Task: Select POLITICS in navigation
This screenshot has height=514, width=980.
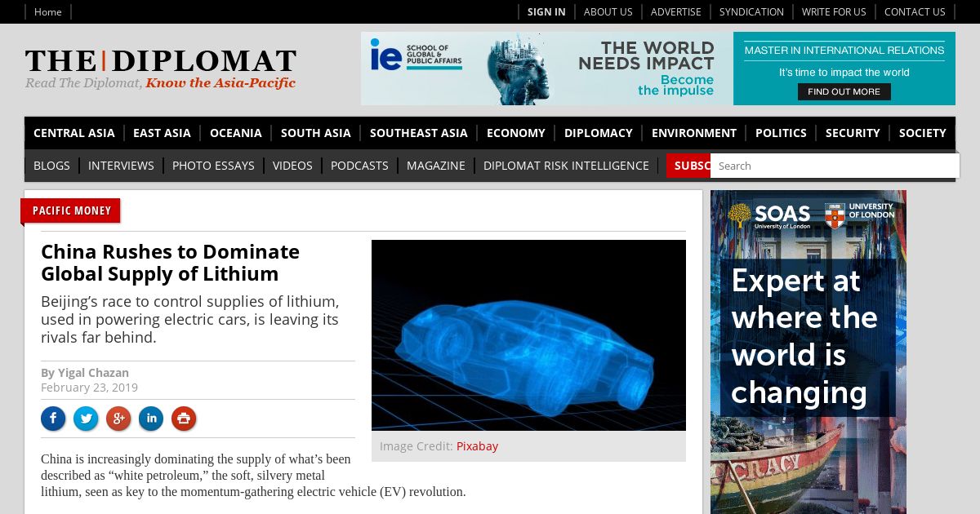Action: point(781,133)
